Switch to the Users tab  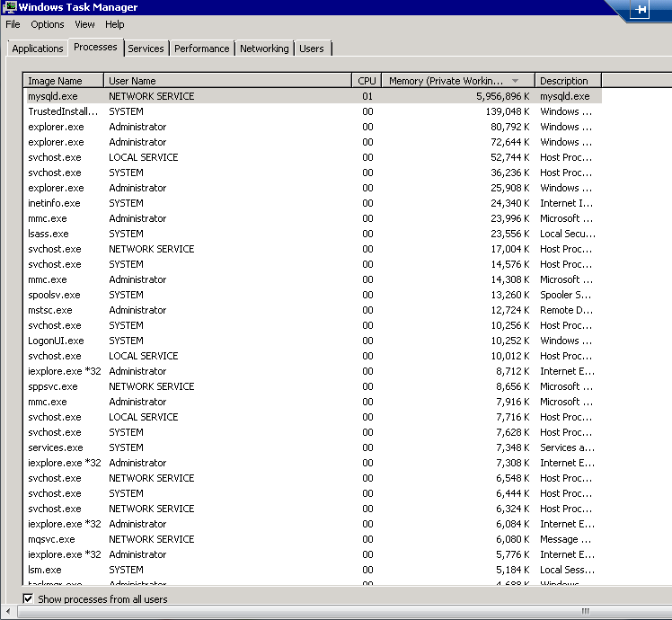pyautogui.click(x=312, y=49)
